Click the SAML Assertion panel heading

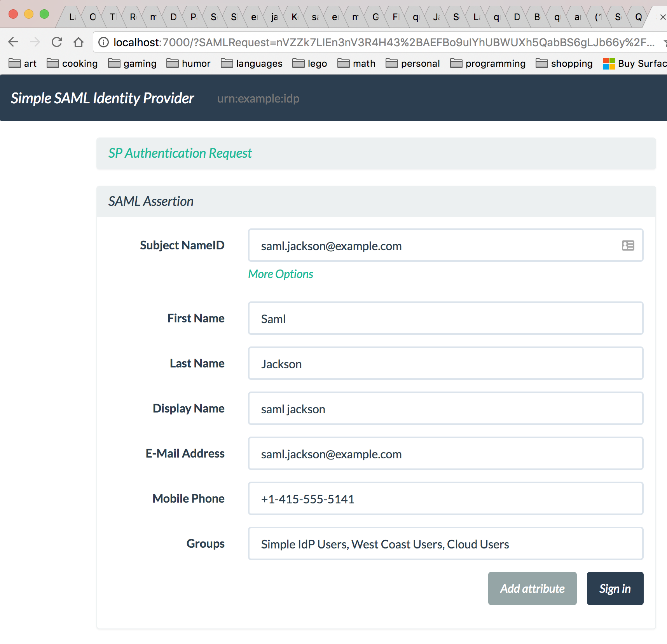(x=151, y=201)
